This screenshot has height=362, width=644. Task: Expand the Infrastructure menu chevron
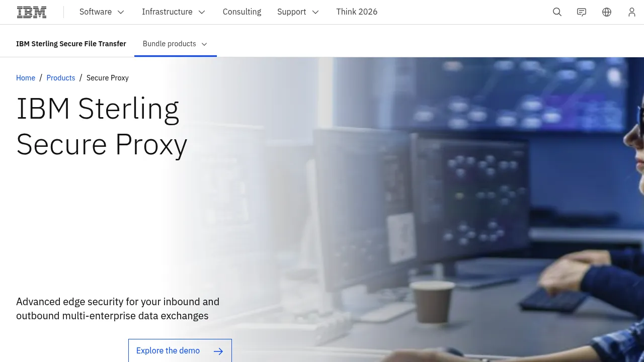click(202, 12)
